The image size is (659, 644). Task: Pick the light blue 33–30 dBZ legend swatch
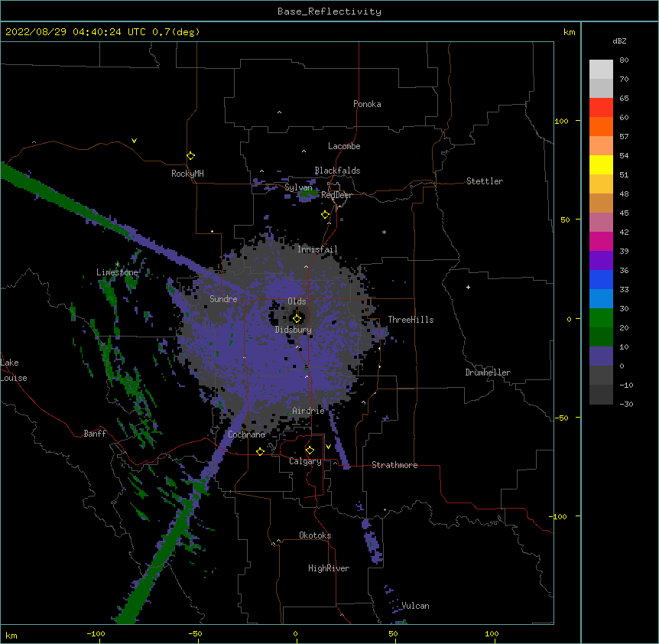coord(601,299)
